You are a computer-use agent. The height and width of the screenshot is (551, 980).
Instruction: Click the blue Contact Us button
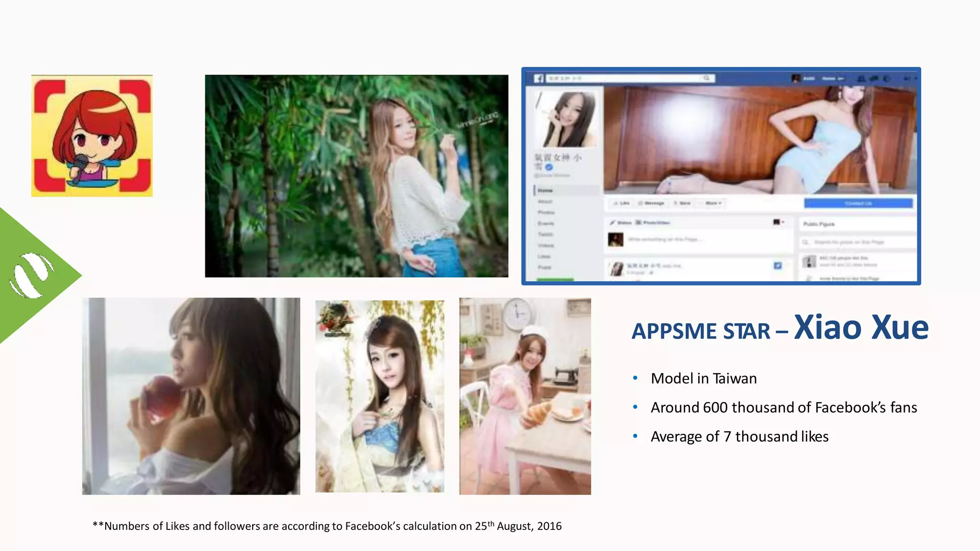click(x=858, y=203)
